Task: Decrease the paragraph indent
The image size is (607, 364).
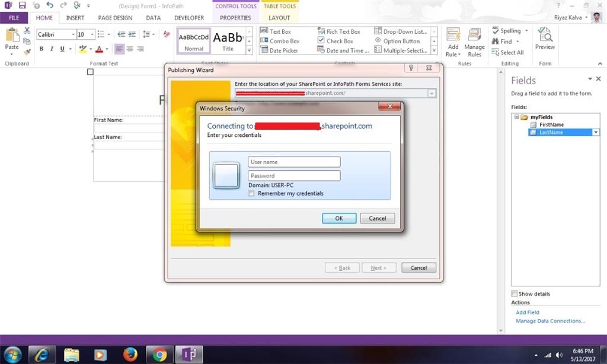Action: click(x=121, y=34)
